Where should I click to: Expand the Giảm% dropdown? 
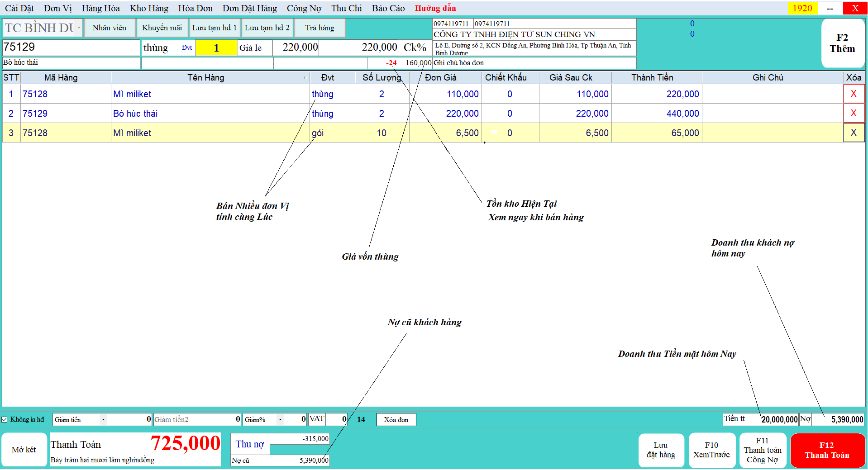[x=280, y=419]
